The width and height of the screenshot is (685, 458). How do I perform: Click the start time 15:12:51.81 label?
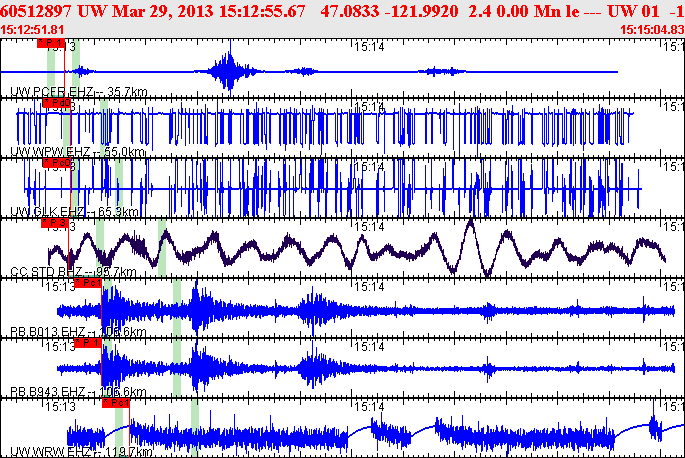click(33, 30)
